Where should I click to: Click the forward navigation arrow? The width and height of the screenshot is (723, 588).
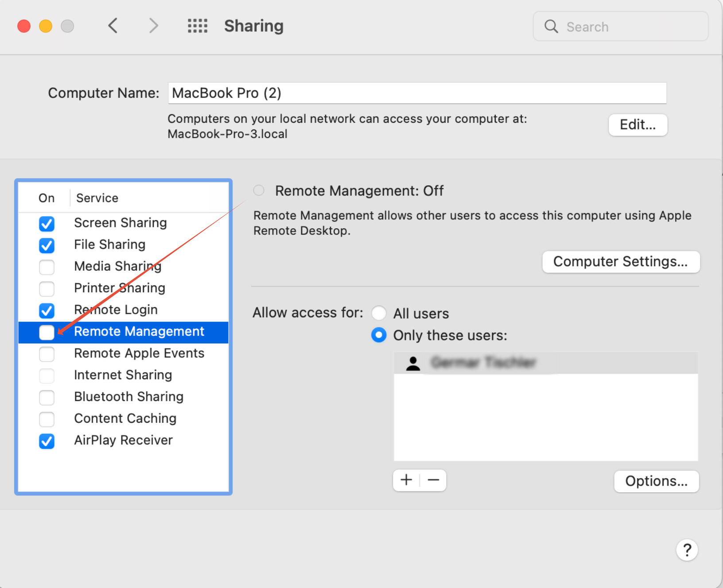[x=153, y=26]
